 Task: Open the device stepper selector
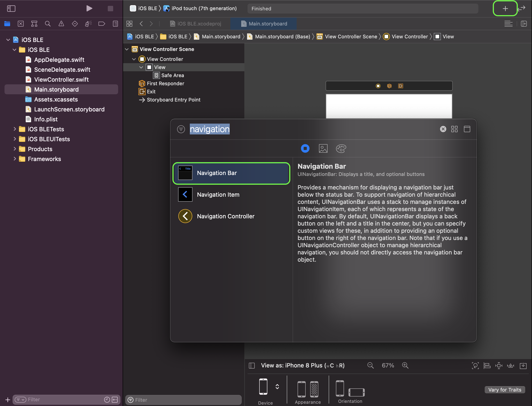tap(277, 387)
